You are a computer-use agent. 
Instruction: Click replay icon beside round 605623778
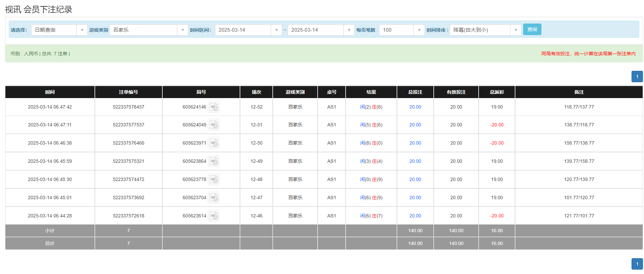[214, 180]
